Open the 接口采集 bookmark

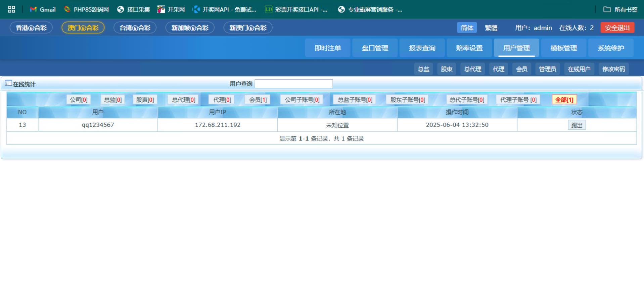click(x=134, y=9)
